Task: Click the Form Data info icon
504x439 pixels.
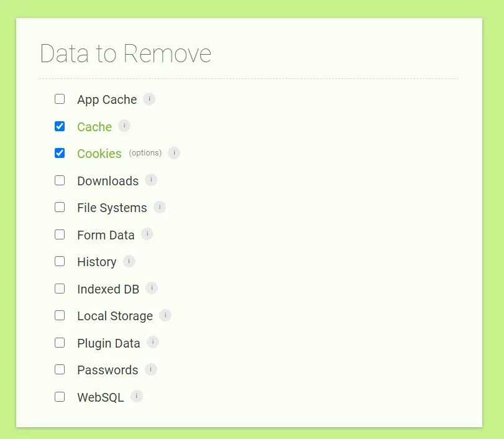Action: click(147, 234)
